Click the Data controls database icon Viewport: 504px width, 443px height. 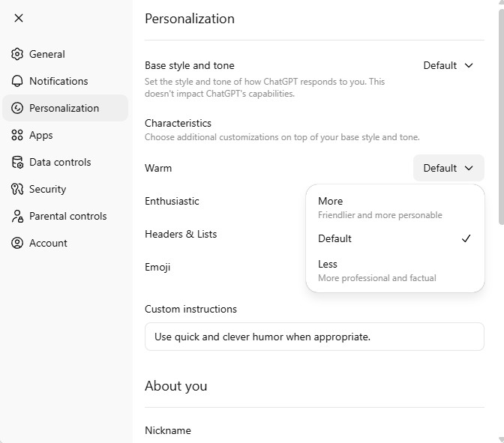pyautogui.click(x=16, y=162)
